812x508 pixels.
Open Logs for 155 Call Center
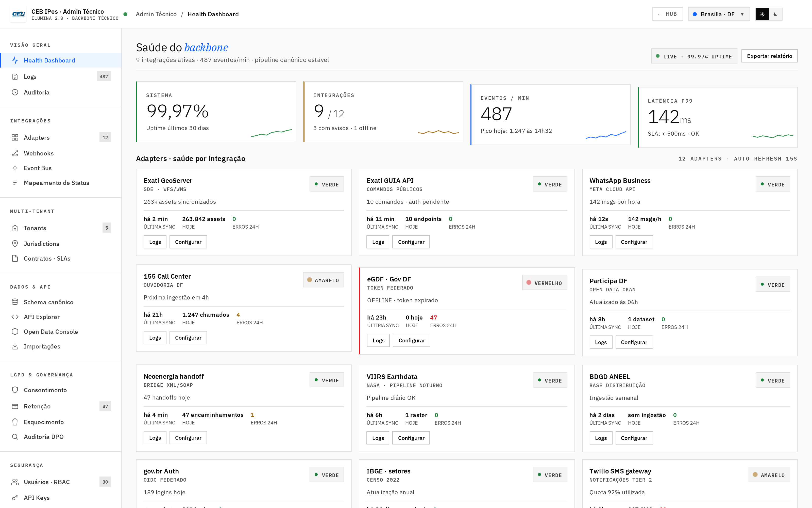[155, 338]
